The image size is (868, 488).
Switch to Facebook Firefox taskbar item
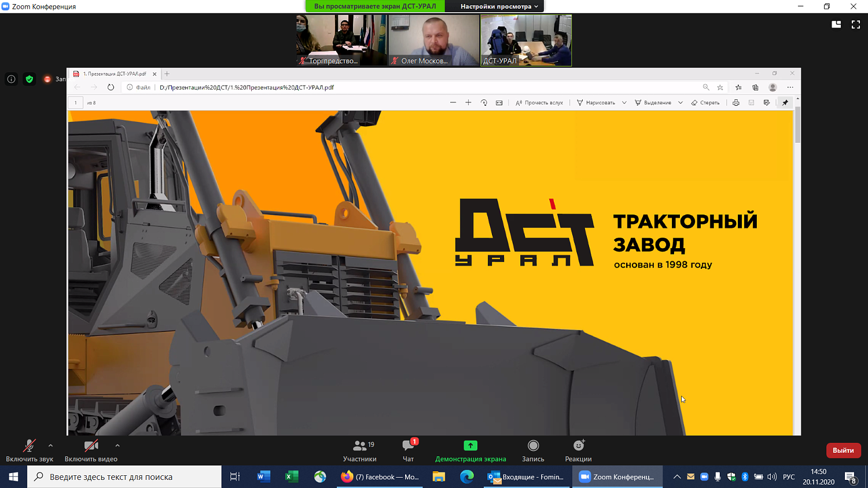pyautogui.click(x=380, y=477)
